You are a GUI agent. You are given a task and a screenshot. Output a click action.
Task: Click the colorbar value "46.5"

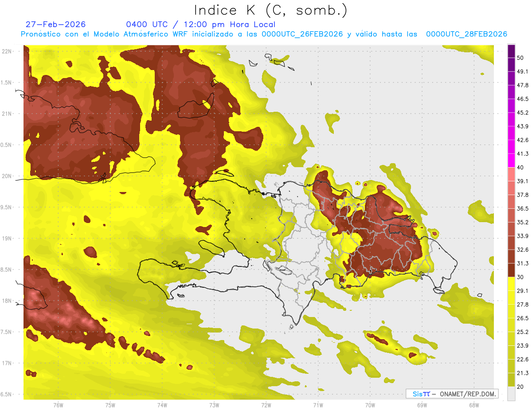(523, 99)
